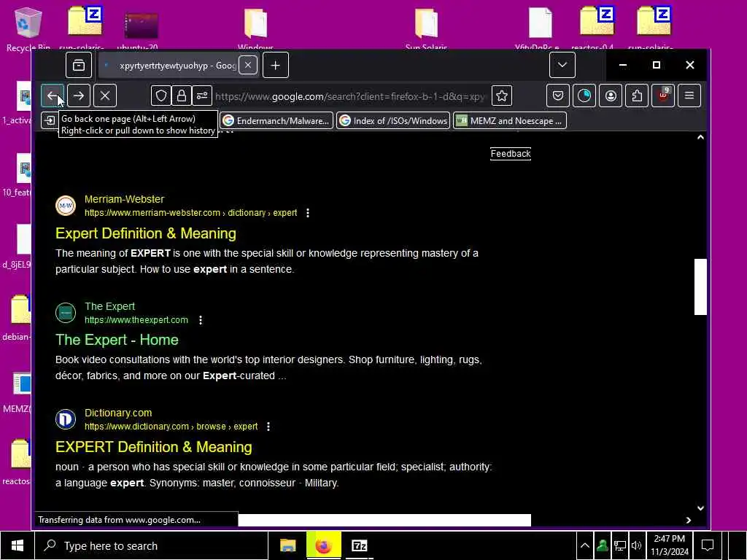Select the ubuntu-20 desktop thumbnail
Viewport: 747px width, 560px height.
point(141,29)
